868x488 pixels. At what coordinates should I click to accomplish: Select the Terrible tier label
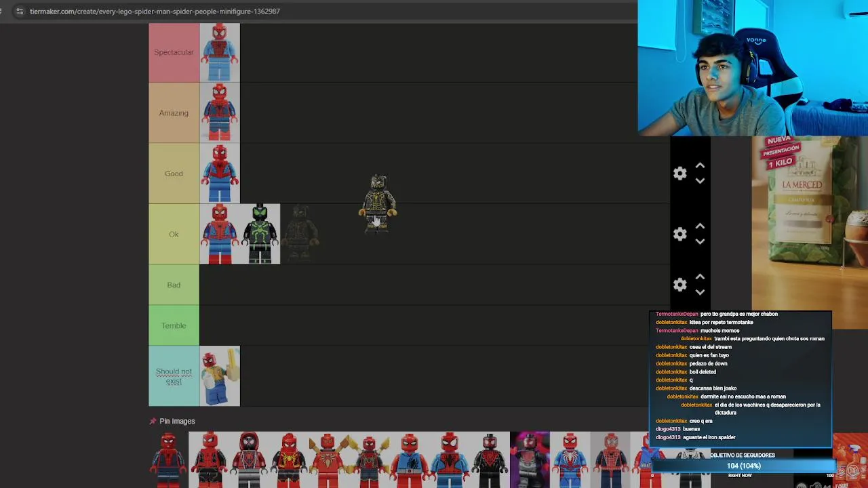(x=174, y=326)
